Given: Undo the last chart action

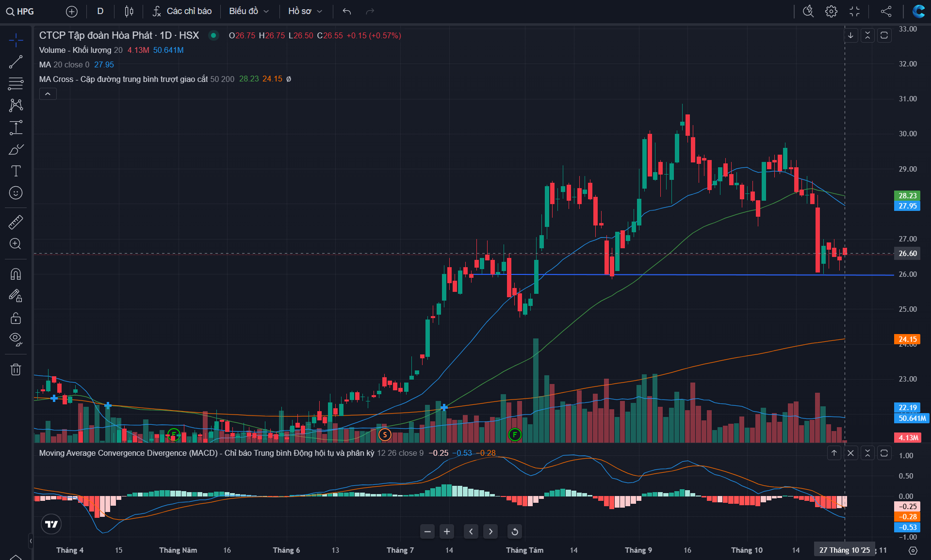Looking at the screenshot, I should point(346,11).
